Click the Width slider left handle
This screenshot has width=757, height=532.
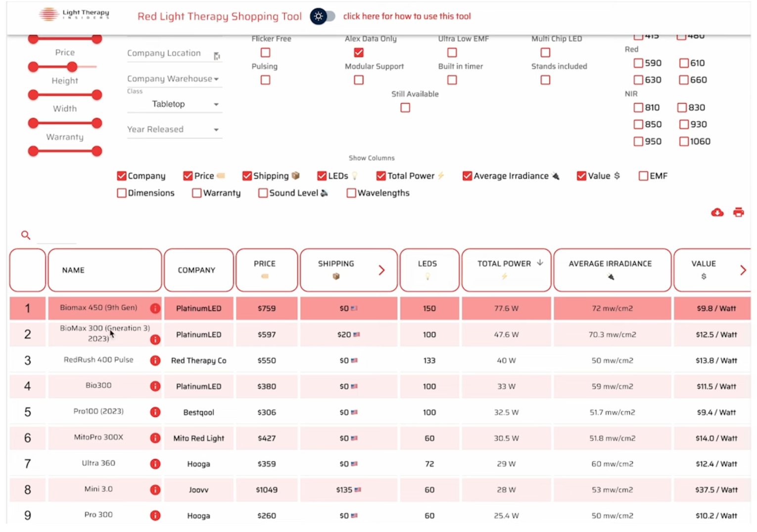[x=33, y=123]
